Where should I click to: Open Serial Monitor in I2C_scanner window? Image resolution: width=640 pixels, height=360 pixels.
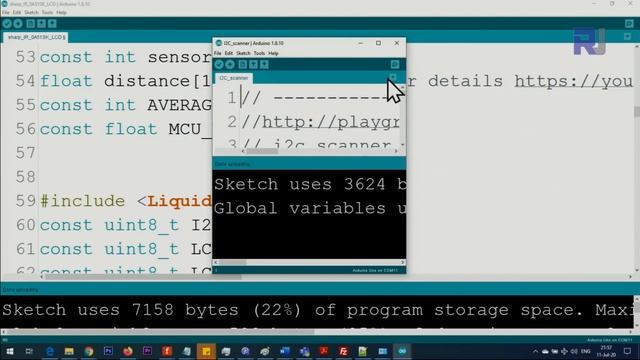[x=395, y=64]
